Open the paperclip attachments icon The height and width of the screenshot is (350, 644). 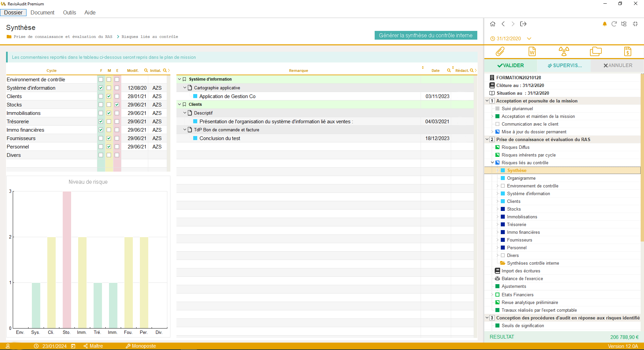(x=500, y=52)
